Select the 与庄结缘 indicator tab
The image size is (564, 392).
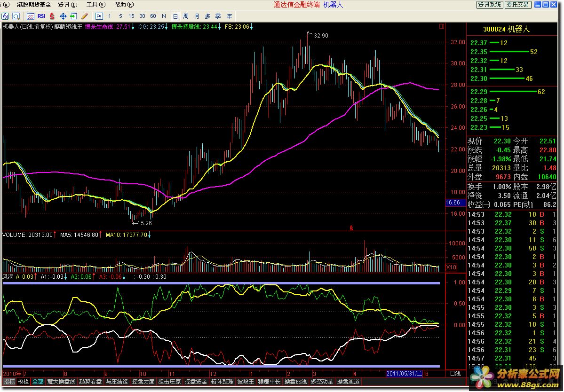[117, 382]
